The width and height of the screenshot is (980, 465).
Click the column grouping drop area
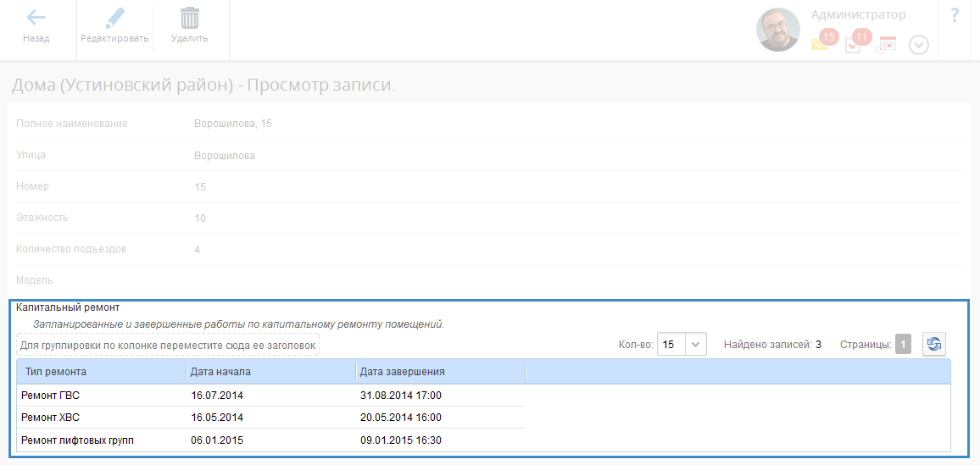[168, 345]
